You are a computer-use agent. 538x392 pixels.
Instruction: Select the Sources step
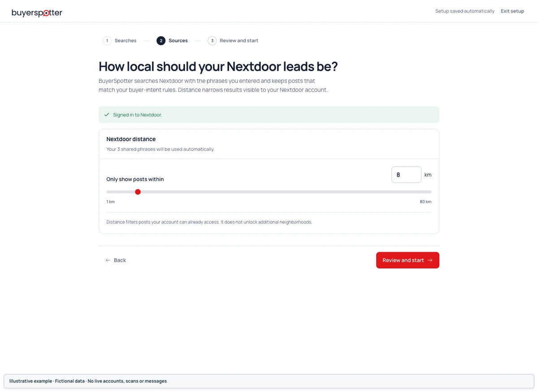172,41
